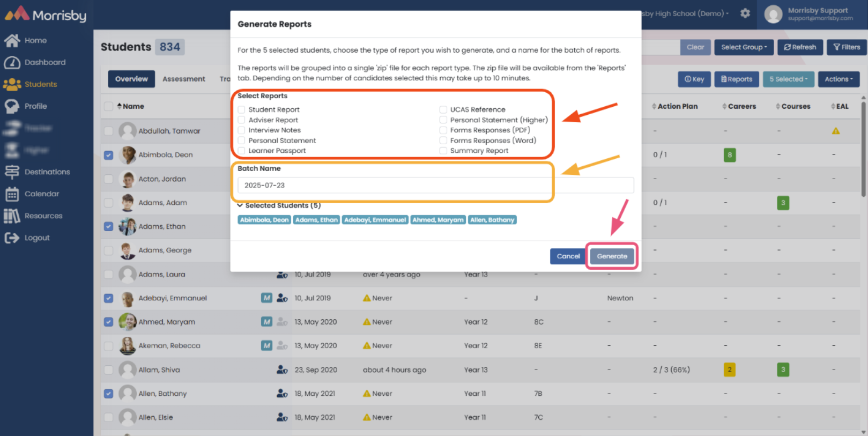Open settings gear in top bar
The height and width of the screenshot is (436, 868).
pyautogui.click(x=745, y=13)
